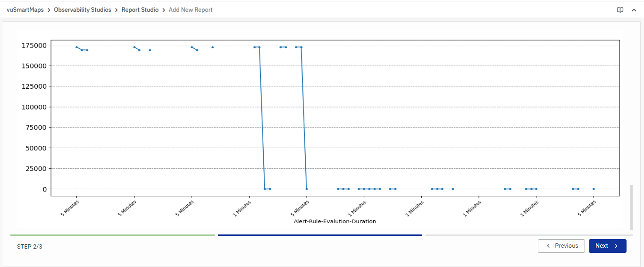Open the documentation book icon

620,10
